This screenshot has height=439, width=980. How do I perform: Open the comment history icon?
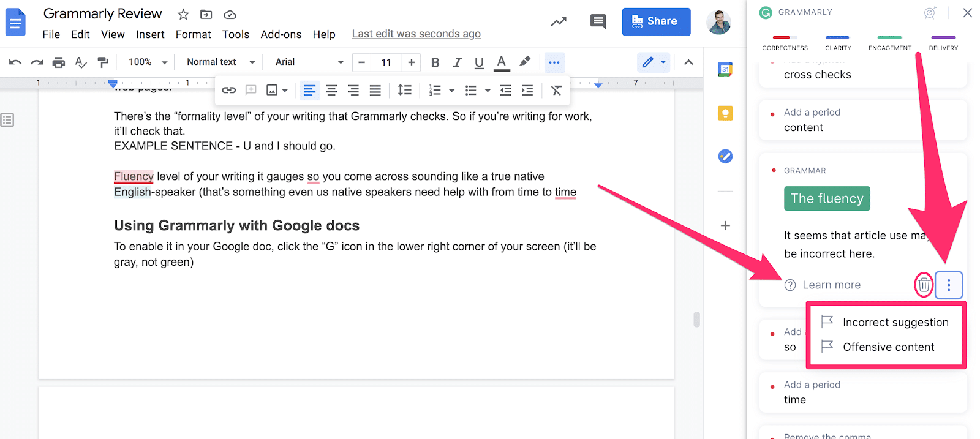pyautogui.click(x=598, y=22)
